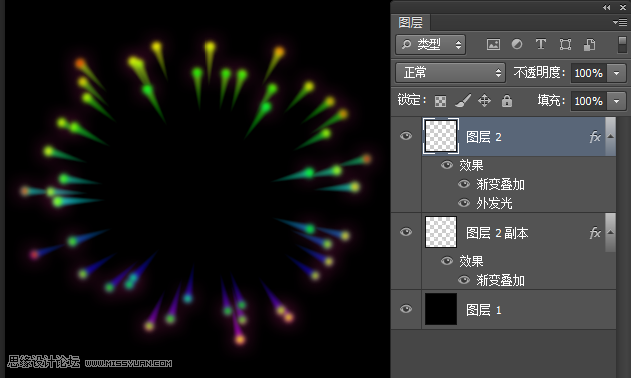631x378 pixels.
Task: Toggle the layer filtering switch
Action: pos(622,44)
